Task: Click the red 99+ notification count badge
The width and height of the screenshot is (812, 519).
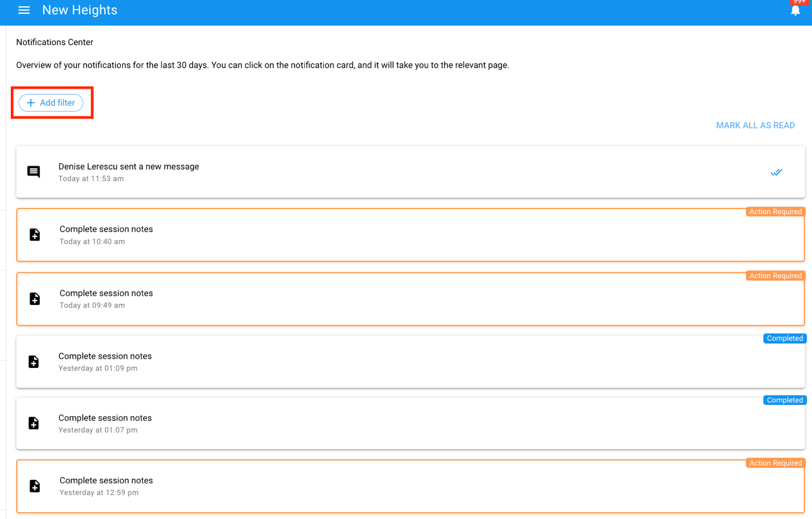Action: (x=800, y=2)
